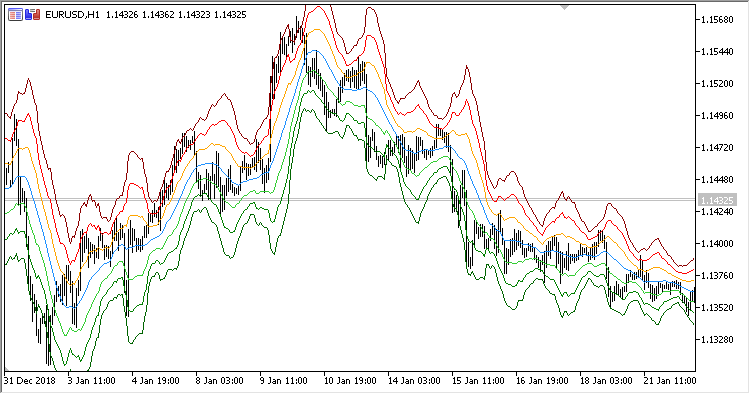Image resolution: width=750 pixels, height=394 pixels.
Task: Select the low price value 1.14323
Action: (x=194, y=15)
